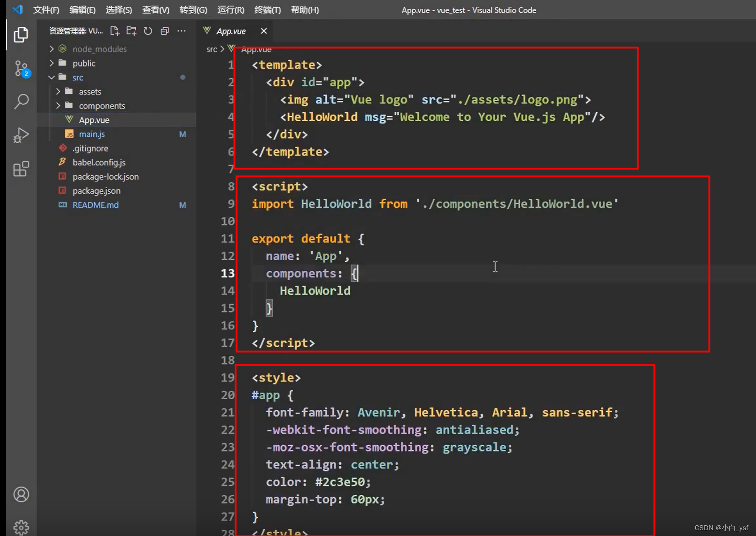The image size is (756, 536).
Task: Open the 选择(S) menu
Action: [119, 10]
